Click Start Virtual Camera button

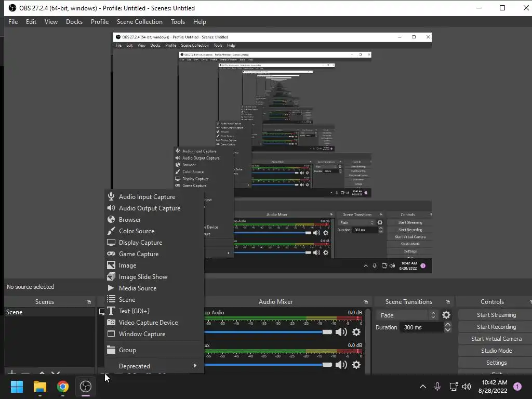tap(496, 339)
